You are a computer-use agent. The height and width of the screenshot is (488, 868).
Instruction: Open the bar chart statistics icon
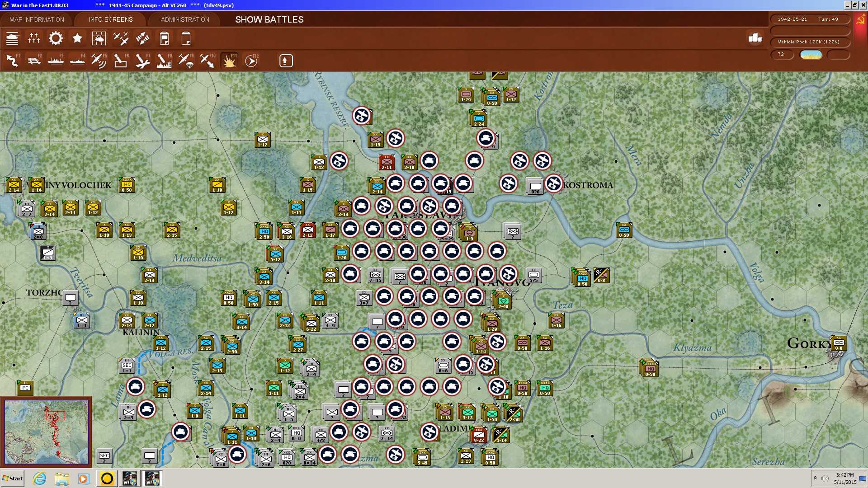tap(755, 38)
